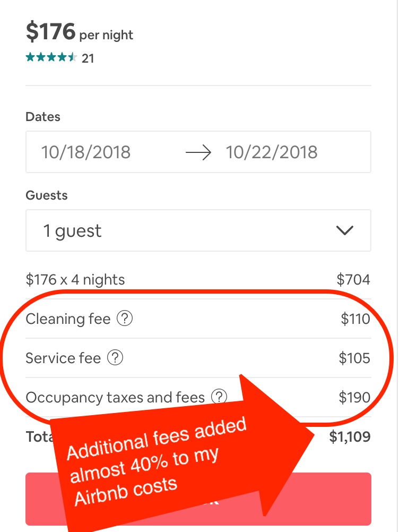Click the Service fee help question mark icon

(x=115, y=358)
